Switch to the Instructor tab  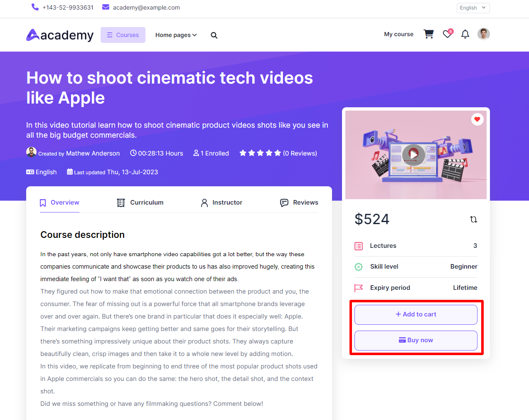pyautogui.click(x=221, y=203)
